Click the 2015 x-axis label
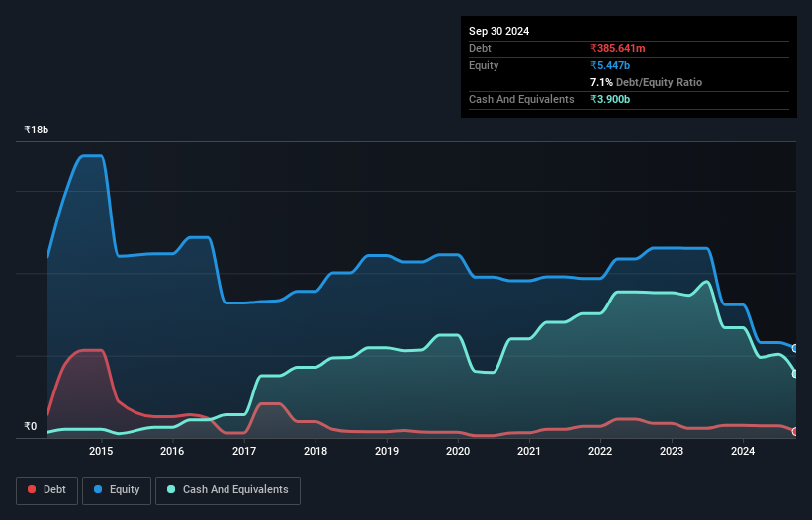 click(101, 451)
